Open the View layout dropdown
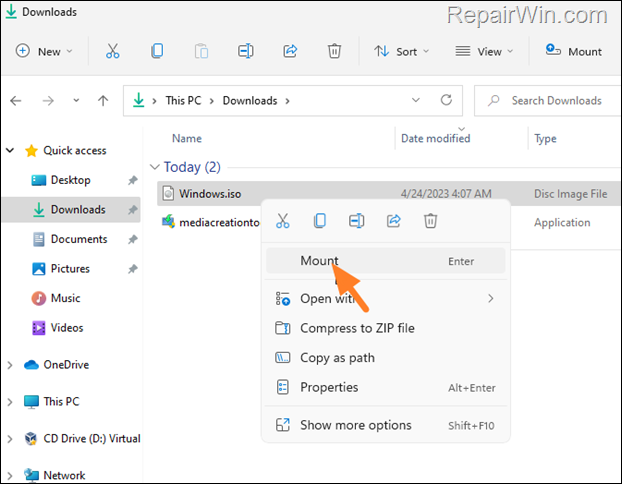 (484, 52)
